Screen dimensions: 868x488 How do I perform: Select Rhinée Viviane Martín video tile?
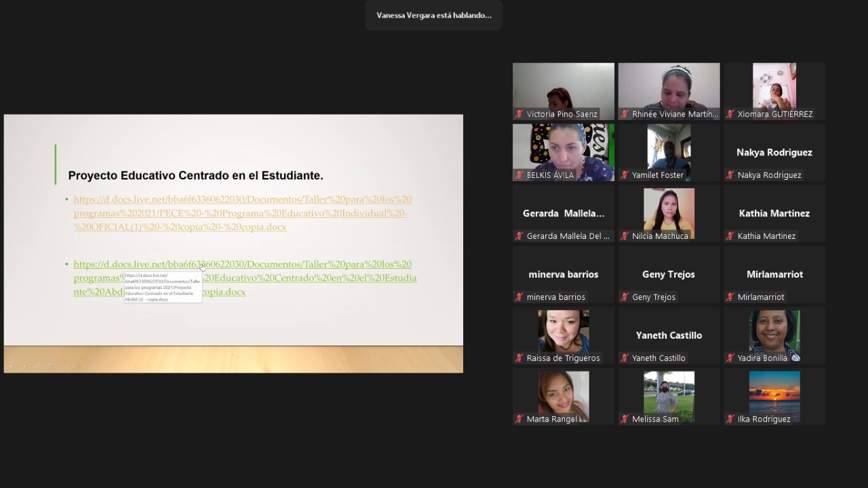[x=669, y=92]
